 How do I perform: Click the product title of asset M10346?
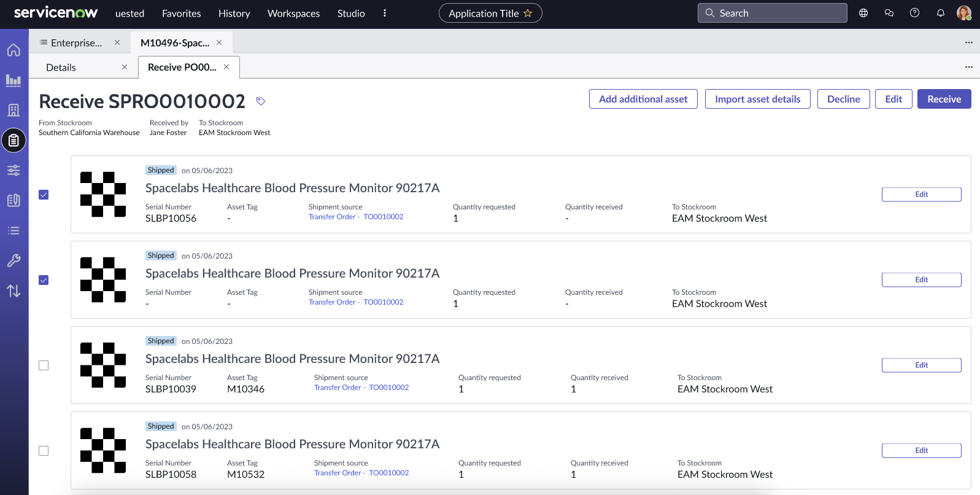[x=293, y=359]
